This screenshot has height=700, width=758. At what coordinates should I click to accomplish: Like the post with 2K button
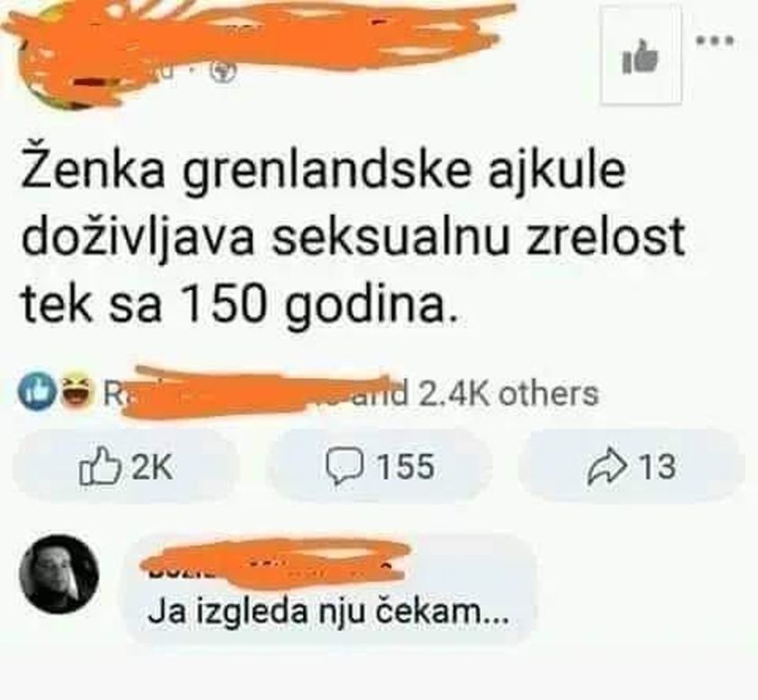coord(125,466)
